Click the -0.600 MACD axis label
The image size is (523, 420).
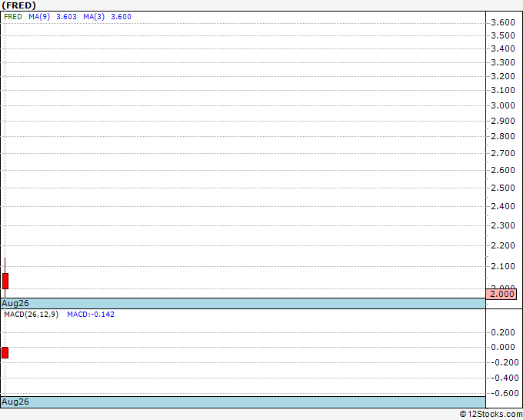[x=505, y=393]
